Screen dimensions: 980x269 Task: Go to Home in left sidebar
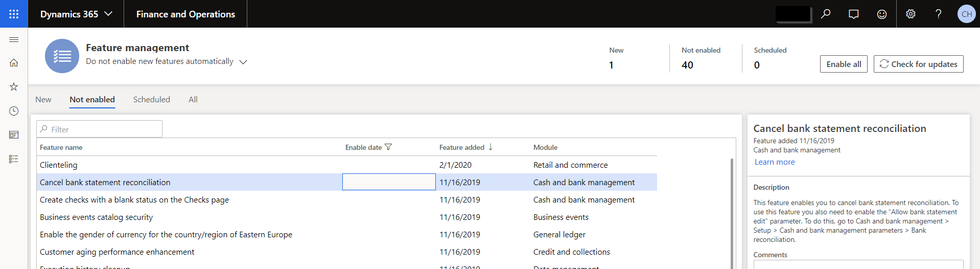pos(14,63)
